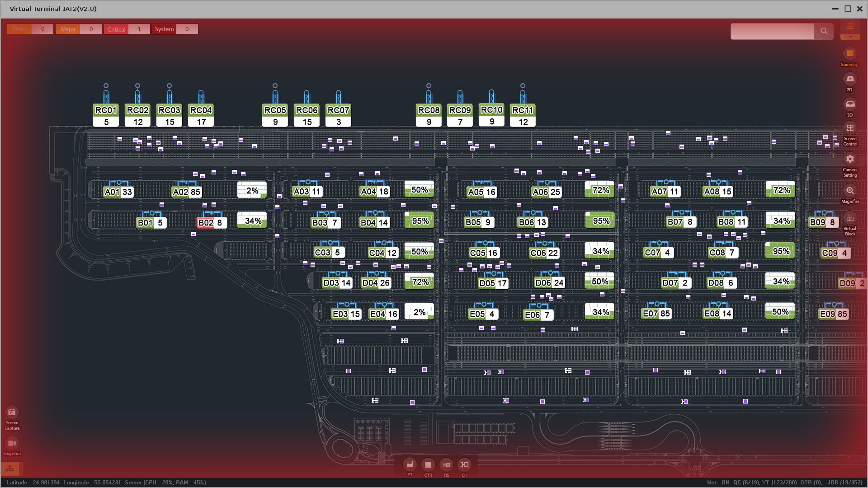This screenshot has width=868, height=488.
Task: Open the Summary view icon
Action: click(850, 54)
